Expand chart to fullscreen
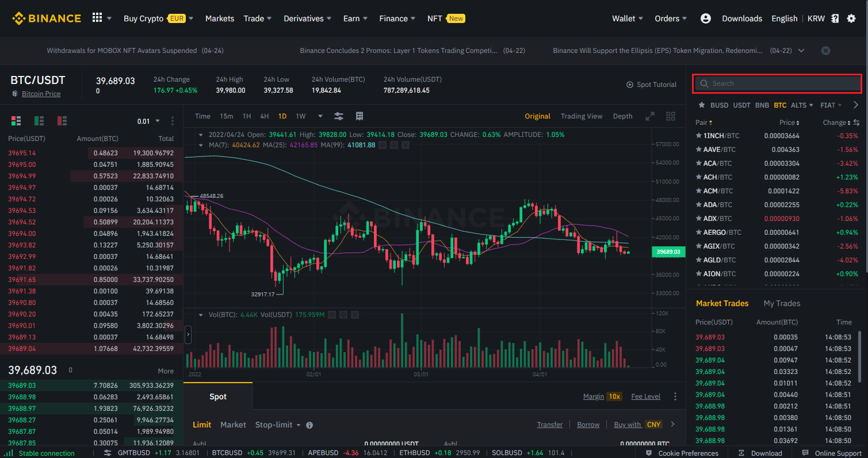Viewport: 868px width, 458px height. tap(650, 116)
